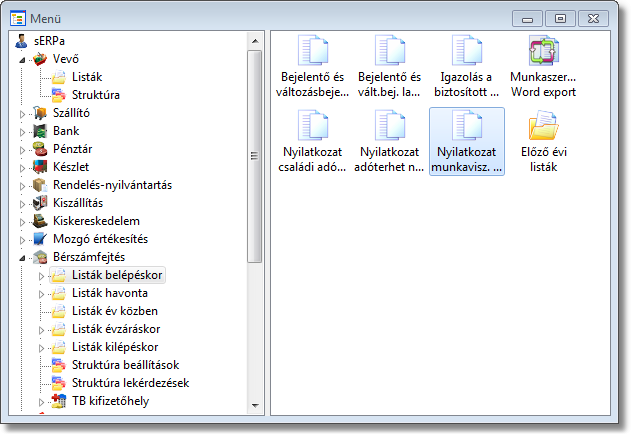Expand the Listák kilépéskor node
Viewport: 631px width, 436px height.
[x=41, y=348]
